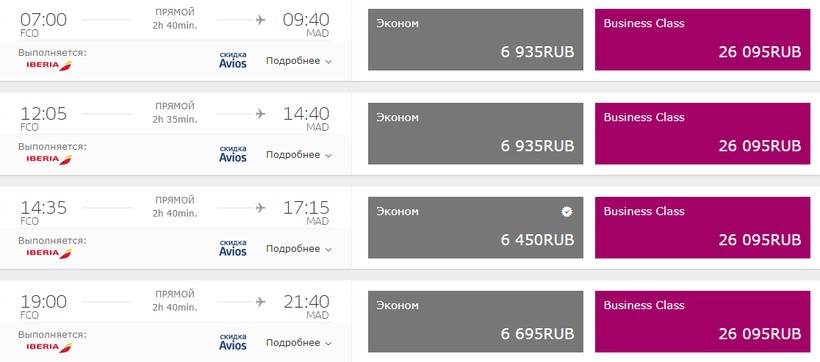Click Iberia logo on 12:05 flight
Screen dimensions: 820x362
tap(49, 160)
